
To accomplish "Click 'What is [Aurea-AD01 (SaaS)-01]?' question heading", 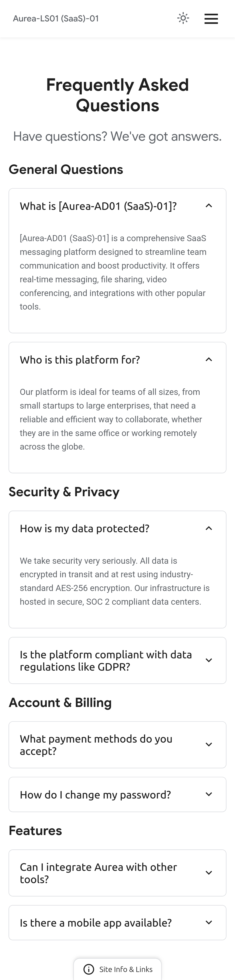I will (98, 206).
